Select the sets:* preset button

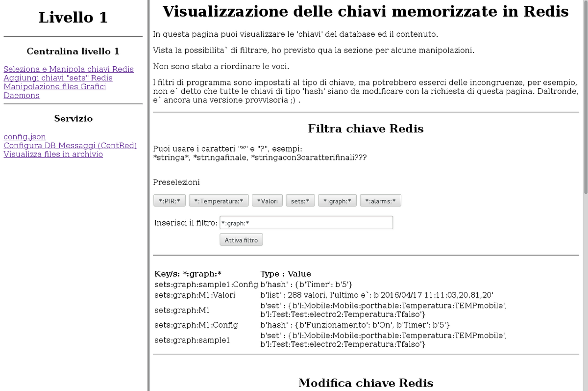point(300,201)
